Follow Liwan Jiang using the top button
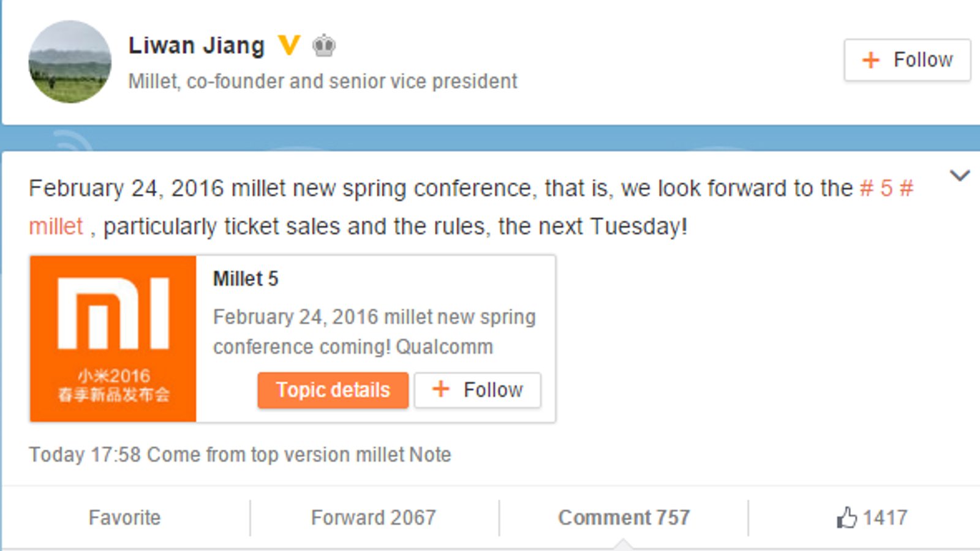The image size is (980, 551). click(x=907, y=60)
